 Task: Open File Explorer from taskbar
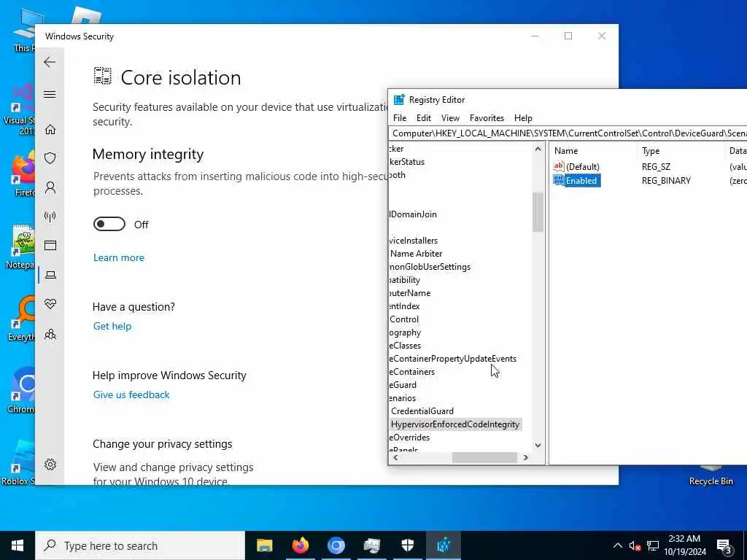(264, 545)
